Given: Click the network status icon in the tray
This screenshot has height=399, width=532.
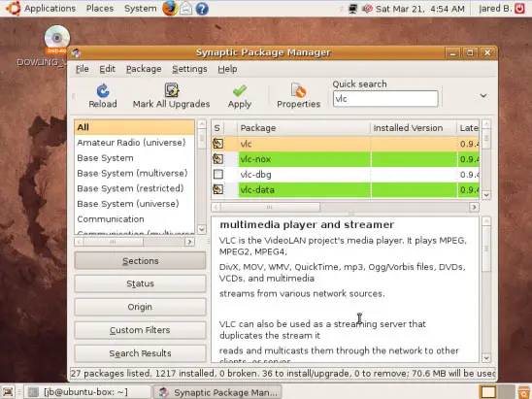Looking at the screenshot, I should pyautogui.click(x=352, y=9).
